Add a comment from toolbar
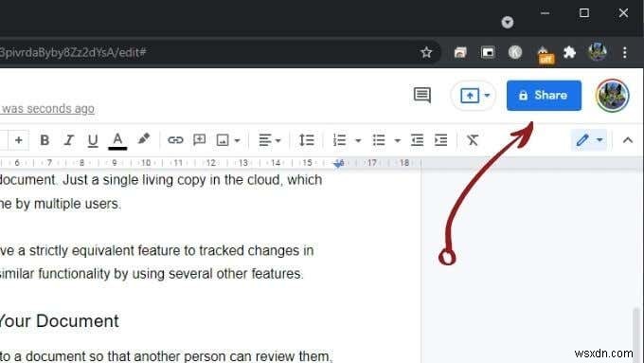 [x=200, y=140]
